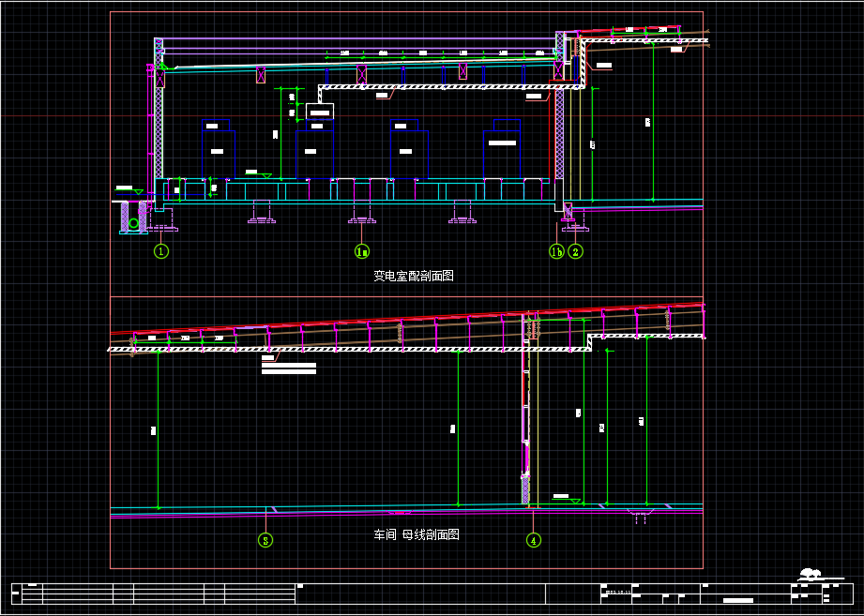The width and height of the screenshot is (864, 616).
Task: Click grid axis bubble number 1
Action: pyautogui.click(x=161, y=250)
